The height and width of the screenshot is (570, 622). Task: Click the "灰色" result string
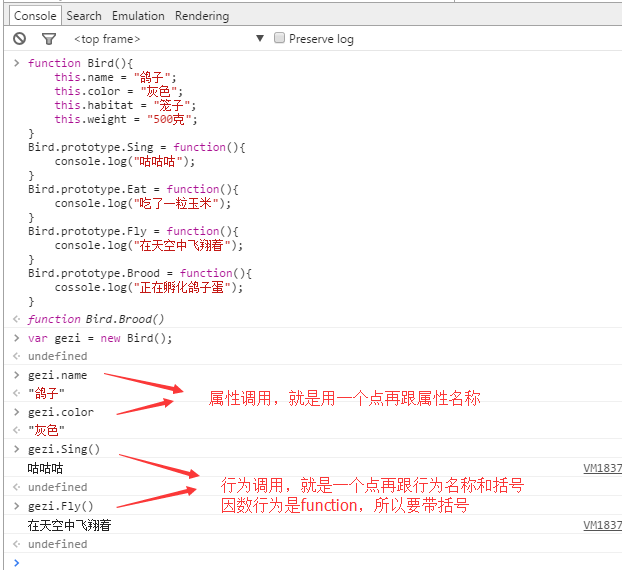tap(46, 430)
